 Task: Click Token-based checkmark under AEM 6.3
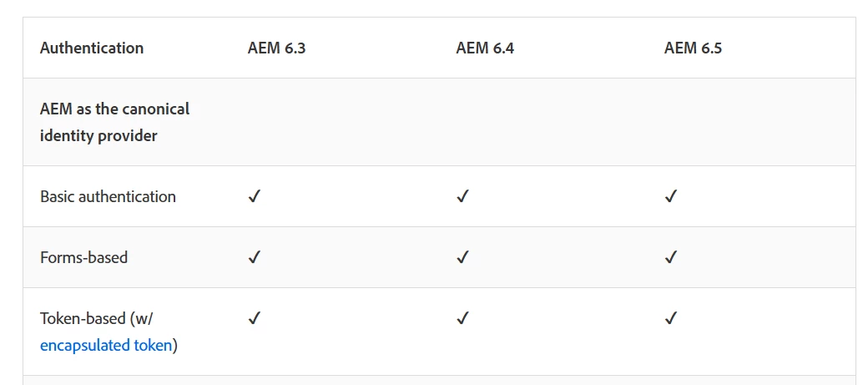[x=254, y=318]
